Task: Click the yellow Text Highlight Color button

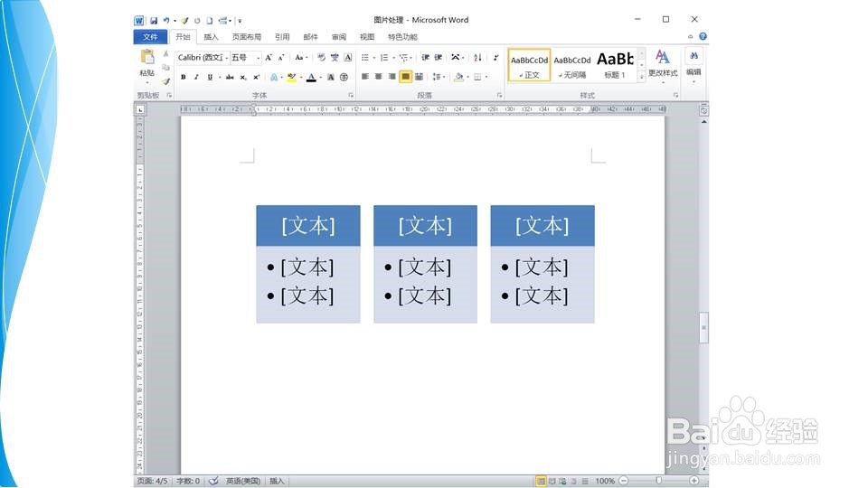Action: [292, 78]
